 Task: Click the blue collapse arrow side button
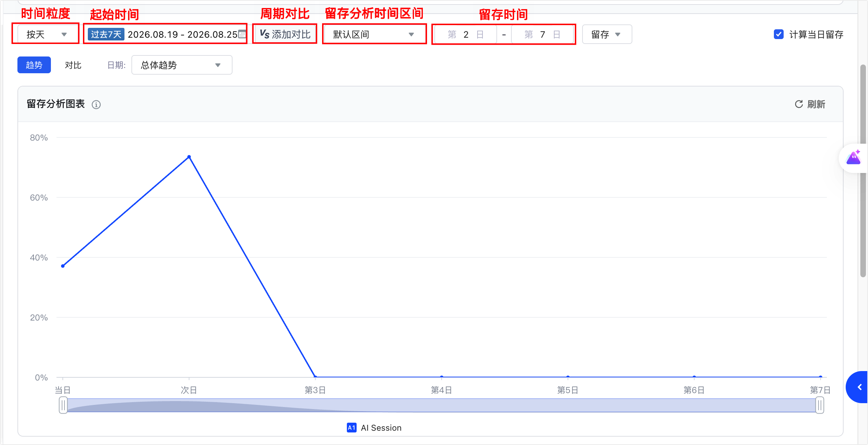pos(858,387)
